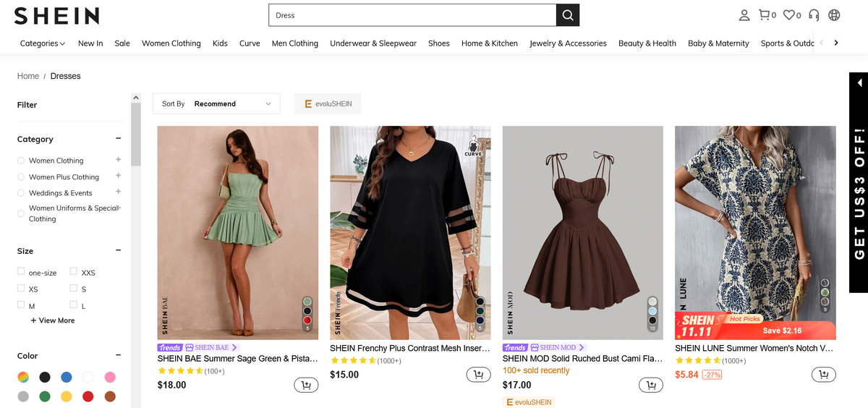Select Women Clothing category radio
This screenshot has width=868, height=408.
pos(21,161)
